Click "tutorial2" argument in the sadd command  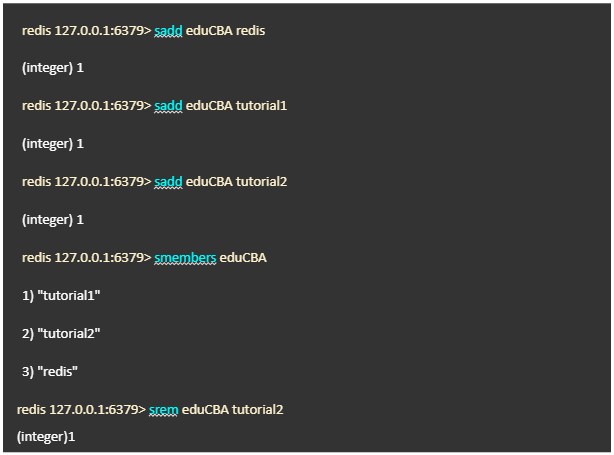pyautogui.click(x=261, y=182)
